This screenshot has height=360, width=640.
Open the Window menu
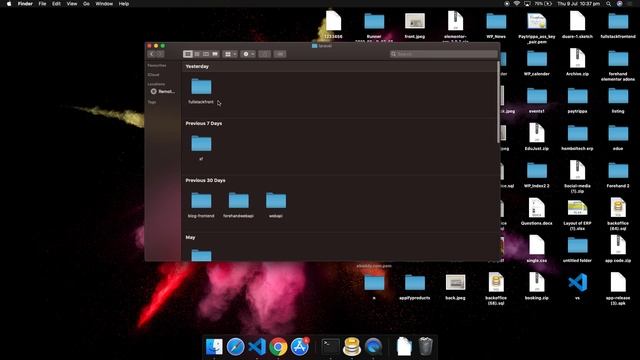[x=104, y=4]
